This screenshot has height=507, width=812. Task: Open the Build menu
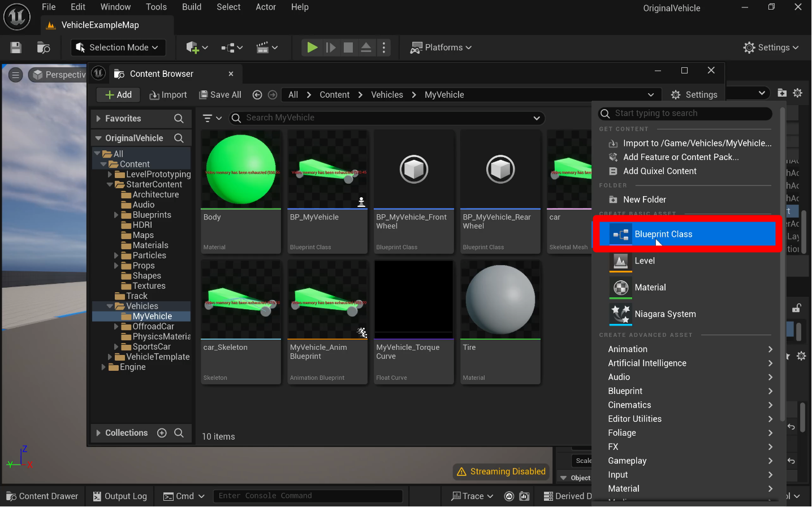(192, 7)
